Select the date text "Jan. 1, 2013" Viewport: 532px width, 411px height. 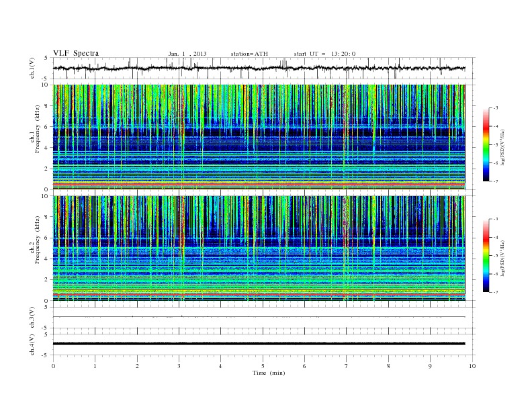[x=187, y=54]
